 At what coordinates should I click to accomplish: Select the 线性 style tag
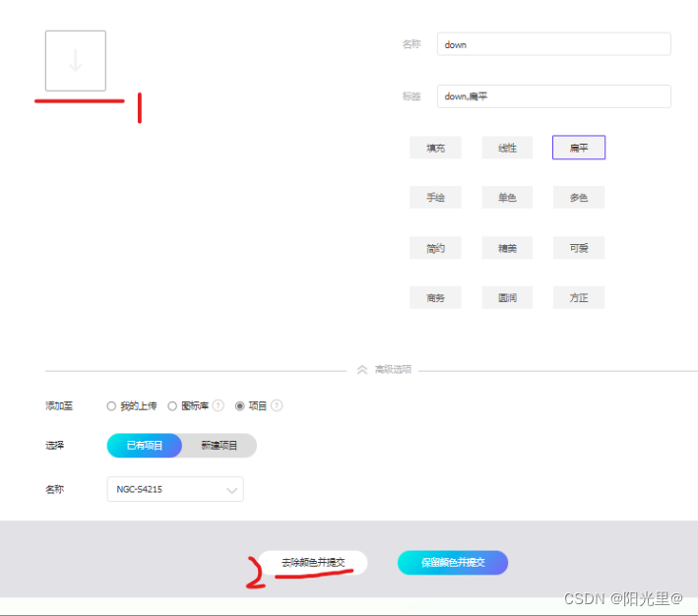507,148
